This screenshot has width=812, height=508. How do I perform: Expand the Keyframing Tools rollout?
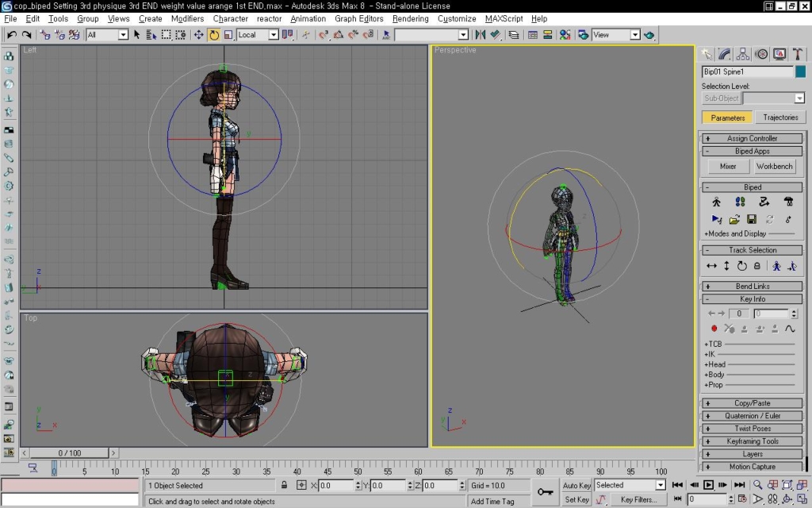tap(752, 441)
